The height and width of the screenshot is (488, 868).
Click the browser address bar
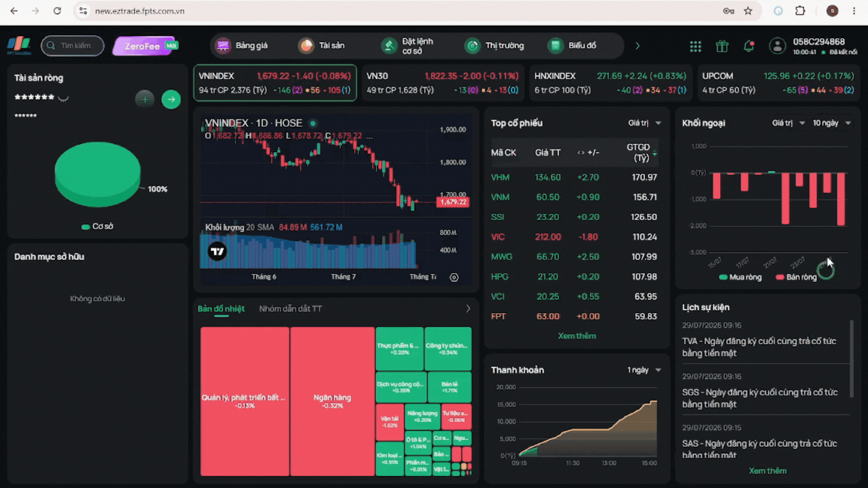(x=398, y=11)
